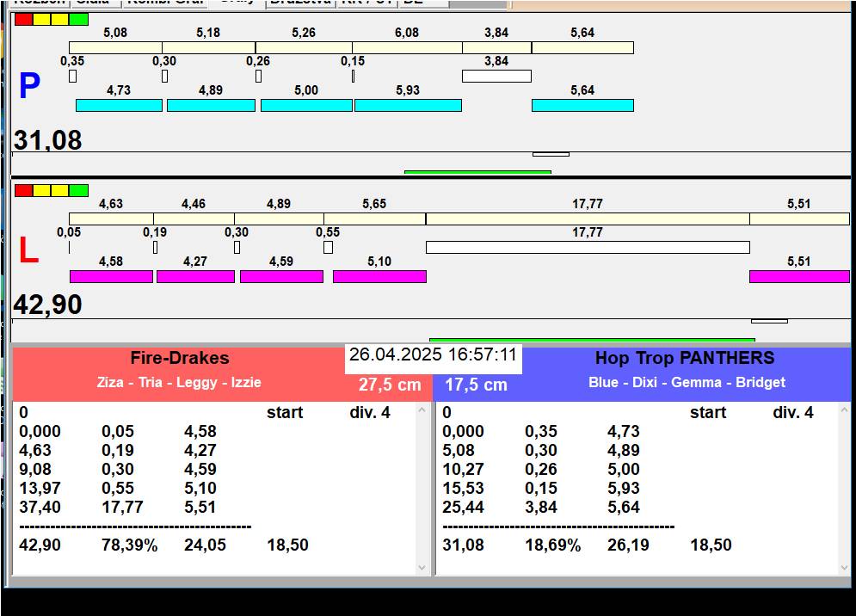Click the white 17,77 bar in lane L
The image size is (856, 616).
[587, 248]
